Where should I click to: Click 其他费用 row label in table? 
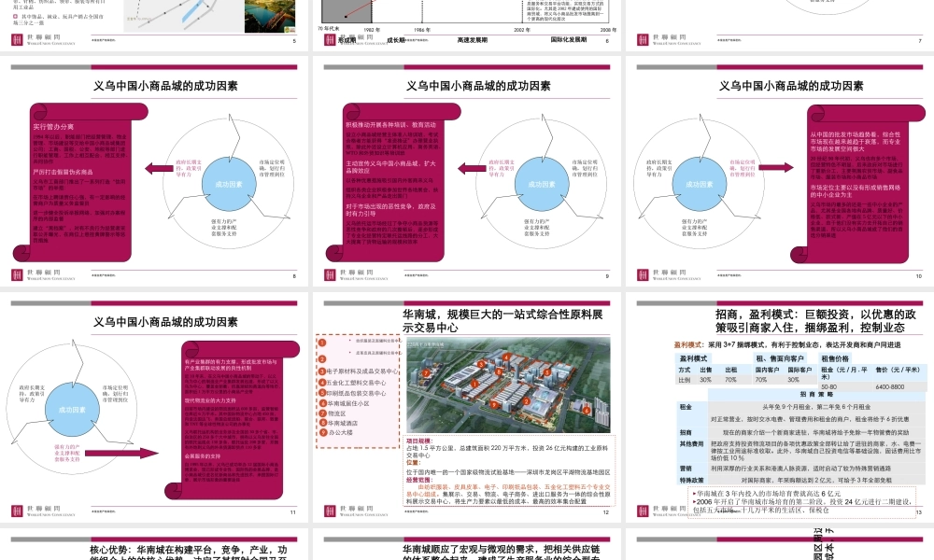[x=691, y=444]
